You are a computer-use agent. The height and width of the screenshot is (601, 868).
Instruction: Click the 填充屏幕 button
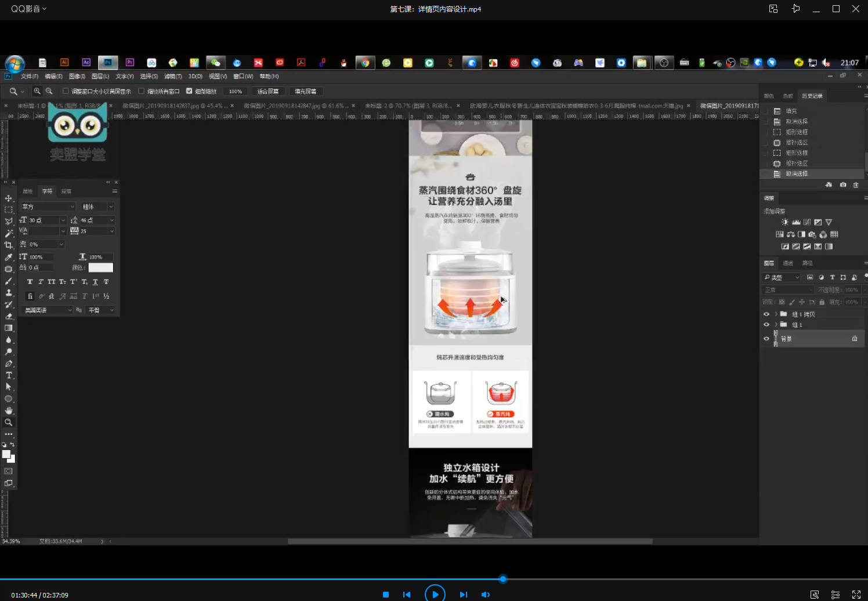click(x=305, y=91)
